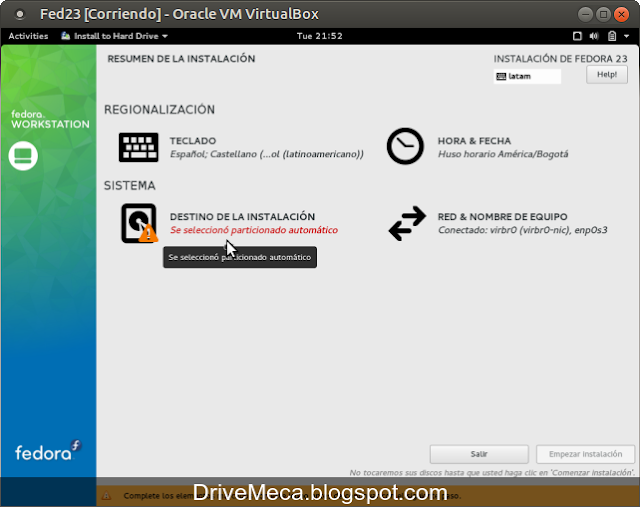Click the Fedora logo at sidebar bottom

pos(48,451)
